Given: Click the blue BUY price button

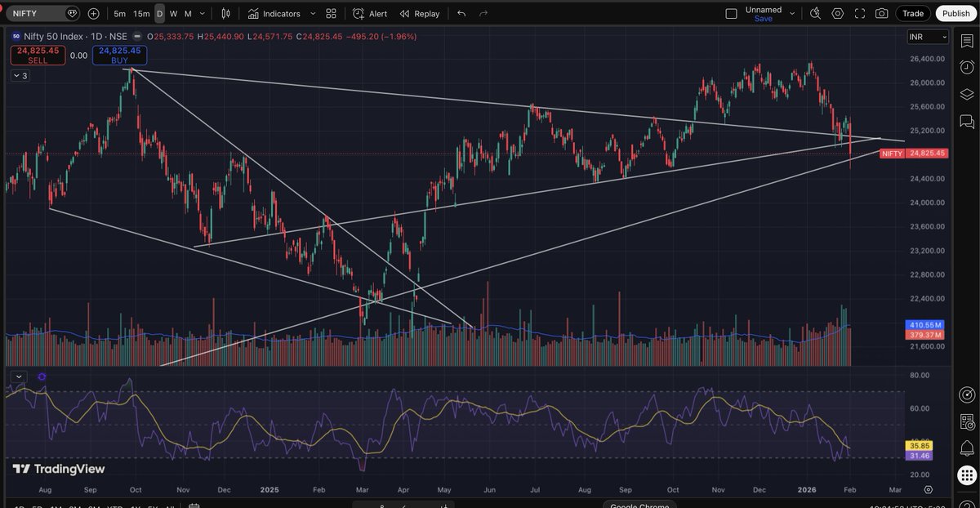Looking at the screenshot, I should [119, 55].
